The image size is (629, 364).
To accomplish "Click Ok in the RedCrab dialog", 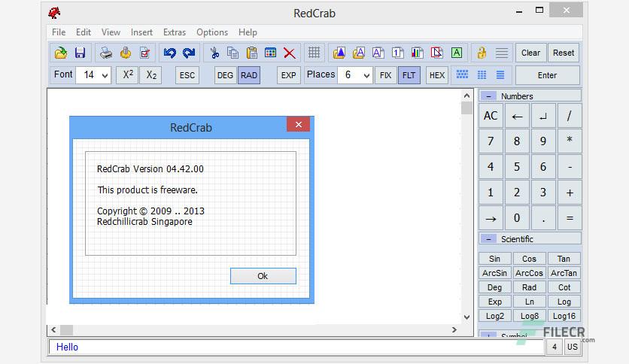I will 263,276.
